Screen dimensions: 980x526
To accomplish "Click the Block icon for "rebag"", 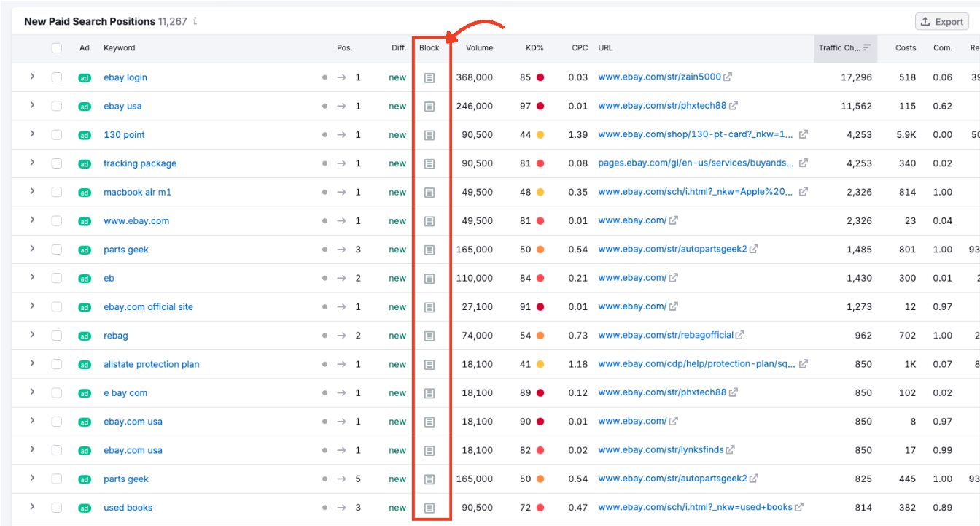I will 429,335.
